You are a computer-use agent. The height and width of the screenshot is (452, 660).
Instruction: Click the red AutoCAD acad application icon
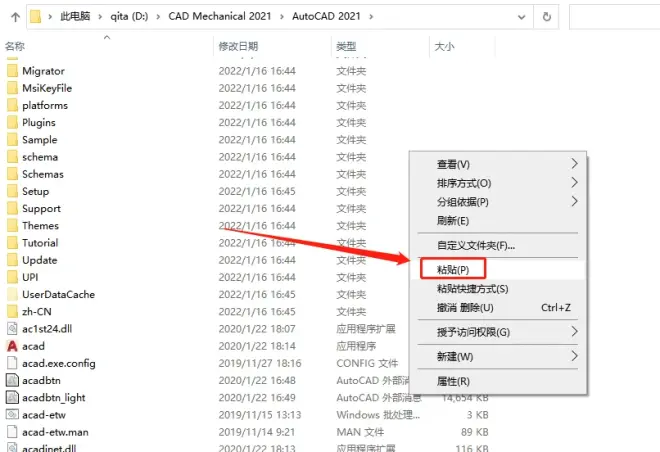[x=13, y=346]
